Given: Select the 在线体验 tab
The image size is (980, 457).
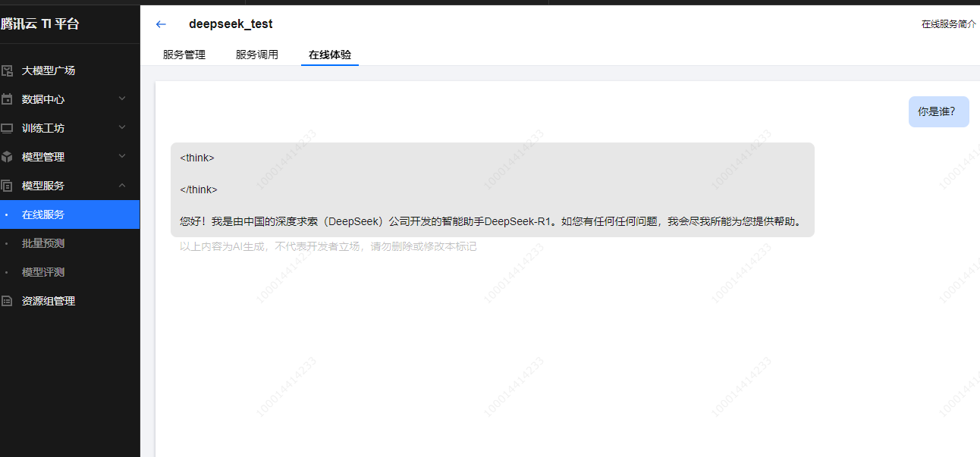Looking at the screenshot, I should (330, 55).
